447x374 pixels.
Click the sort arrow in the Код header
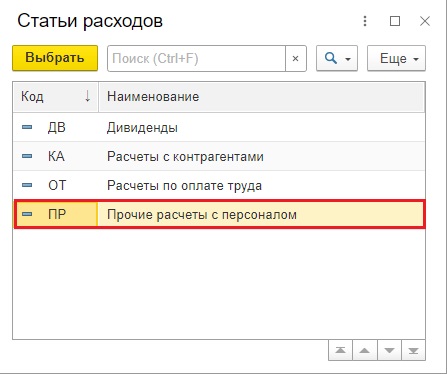88,97
